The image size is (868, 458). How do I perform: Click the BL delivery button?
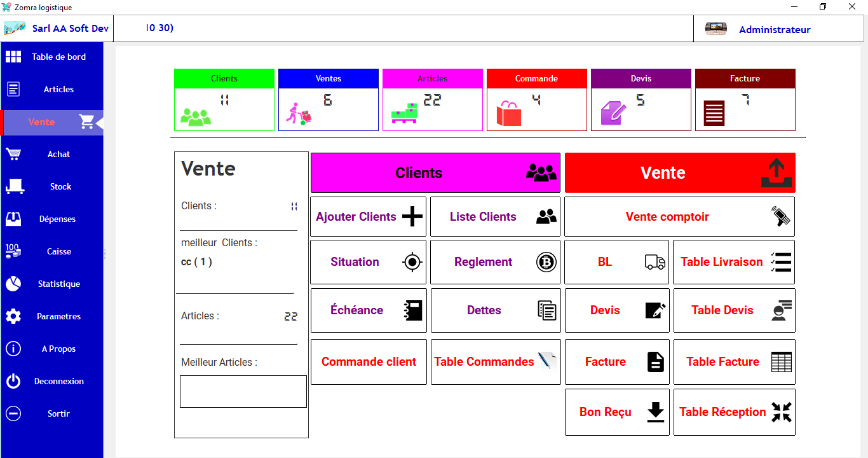[616, 261]
